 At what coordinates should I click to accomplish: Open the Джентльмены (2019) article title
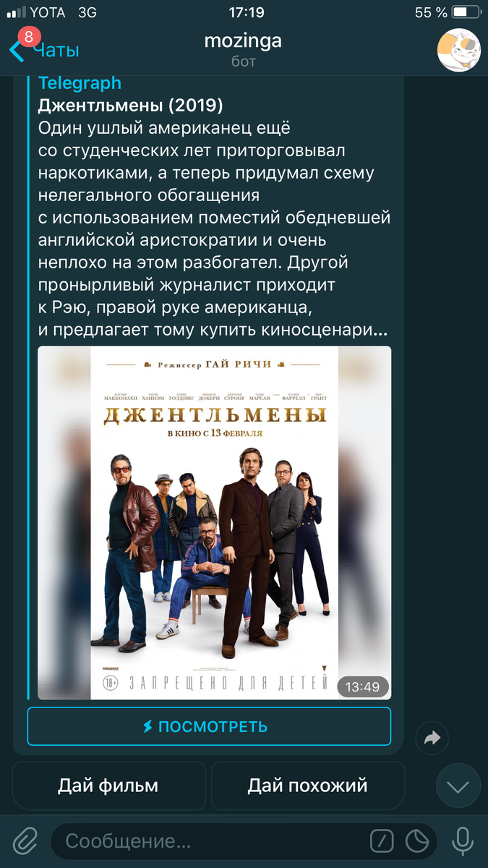pos(130,106)
